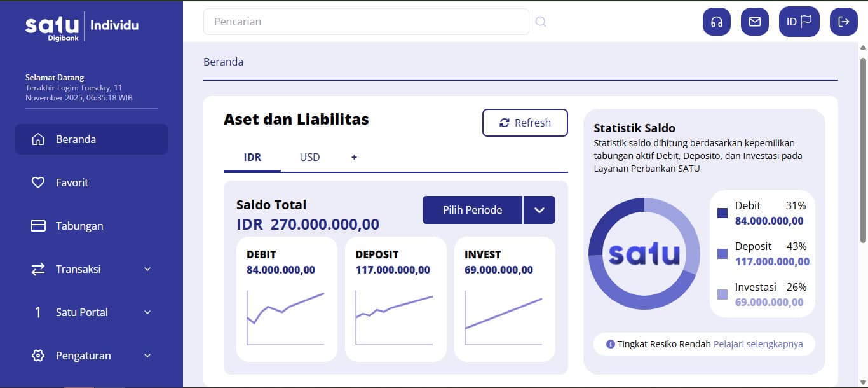Open the Pilih Periode dropdown chevron
This screenshot has width=868, height=388.
coord(539,209)
